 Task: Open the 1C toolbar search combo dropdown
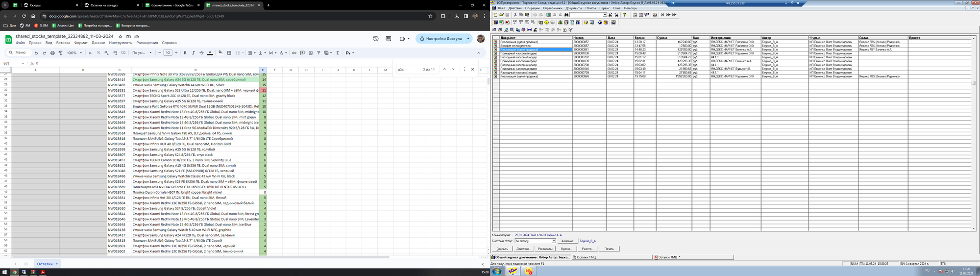click(605, 15)
